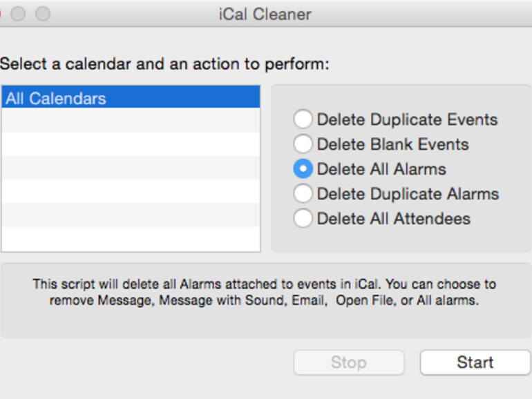Click blank area above Delete Duplicate Events option
532x399 pixels.
click(401, 97)
